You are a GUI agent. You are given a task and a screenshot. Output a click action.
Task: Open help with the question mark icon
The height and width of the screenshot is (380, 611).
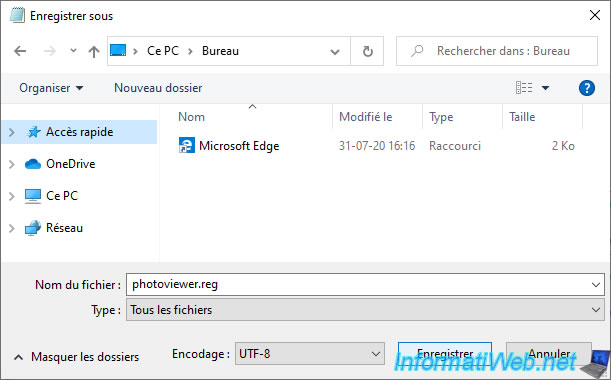click(586, 88)
